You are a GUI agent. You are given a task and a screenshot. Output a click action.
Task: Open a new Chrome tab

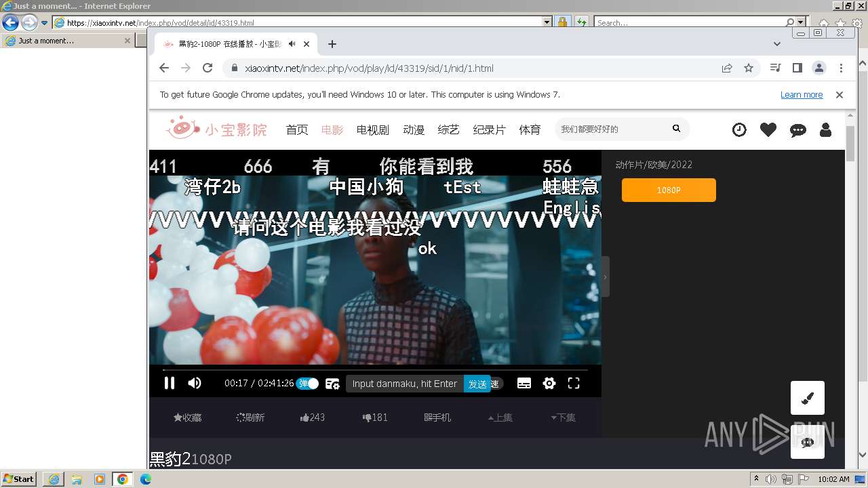[332, 44]
